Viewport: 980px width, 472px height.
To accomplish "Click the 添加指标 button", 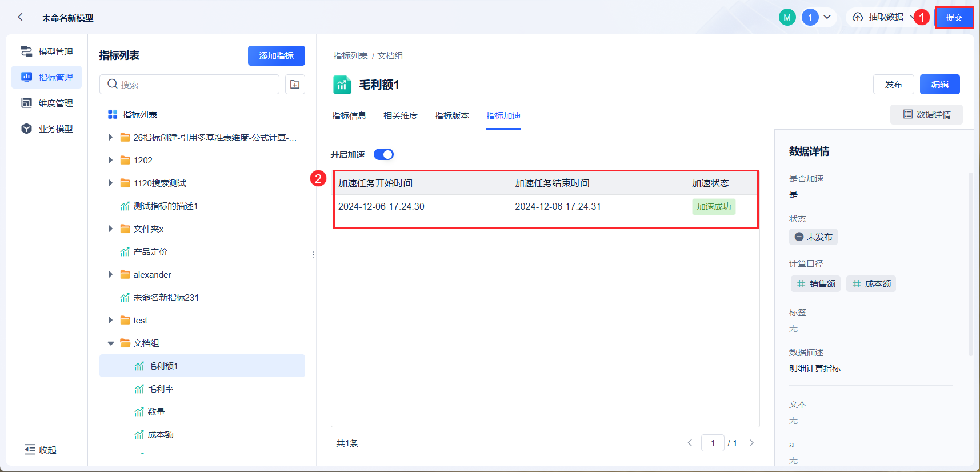I will pos(277,55).
